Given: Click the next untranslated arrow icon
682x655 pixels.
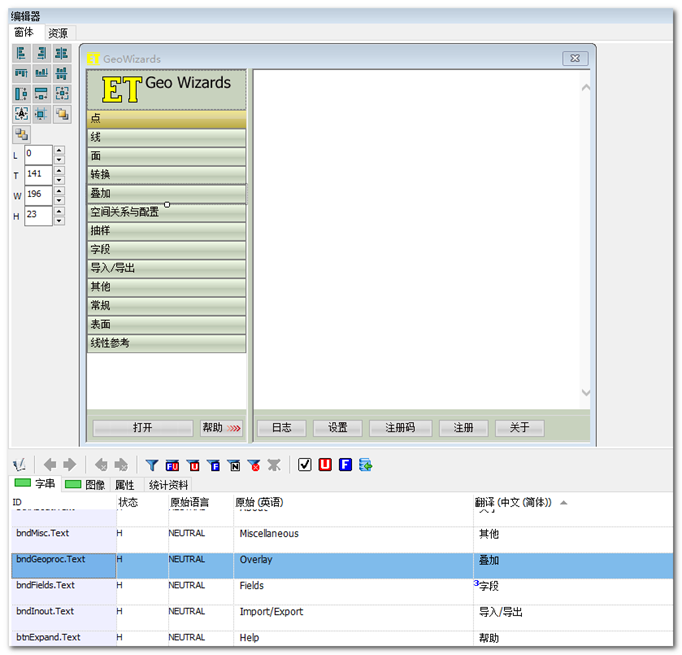Looking at the screenshot, I should 121,465.
